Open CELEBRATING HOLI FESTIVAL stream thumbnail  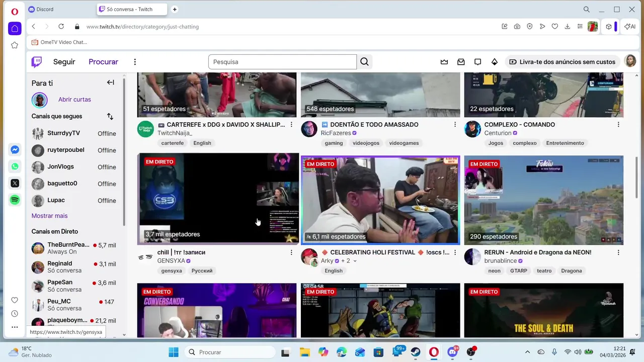tap(380, 200)
